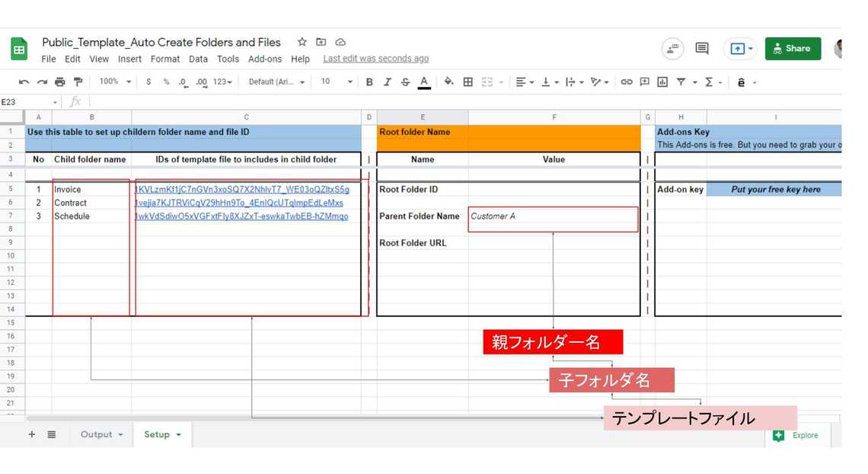Open the comment history icon

pos(702,49)
